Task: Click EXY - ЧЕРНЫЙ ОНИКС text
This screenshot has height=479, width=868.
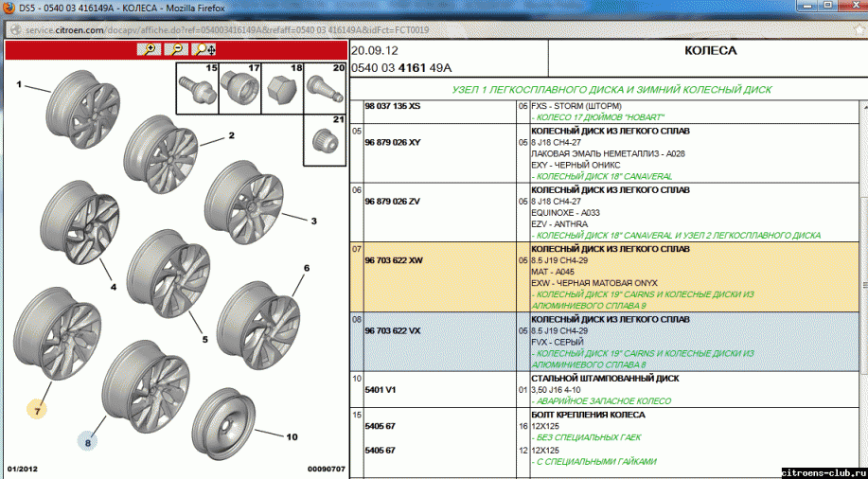Action: [x=576, y=165]
